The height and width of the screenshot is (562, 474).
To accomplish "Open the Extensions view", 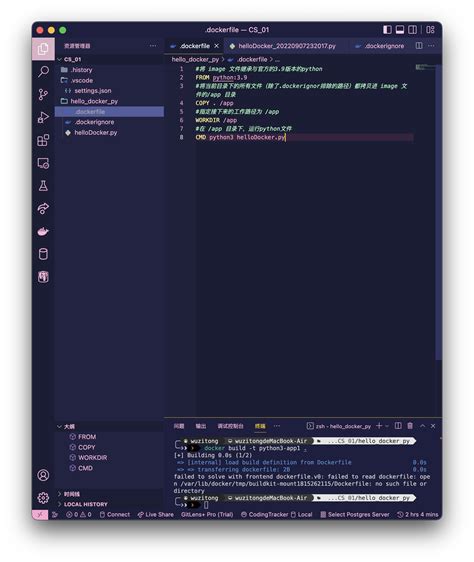I will [x=43, y=140].
